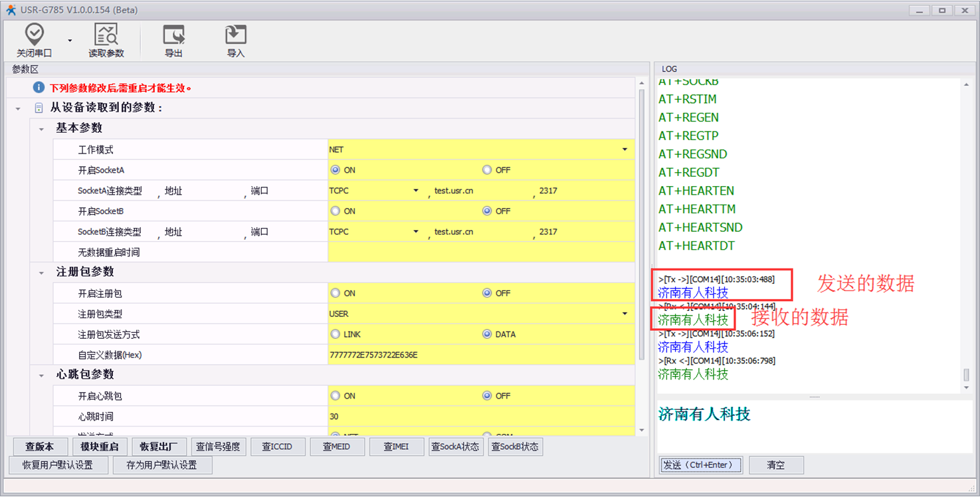Click the 导入 import icon

click(x=236, y=35)
